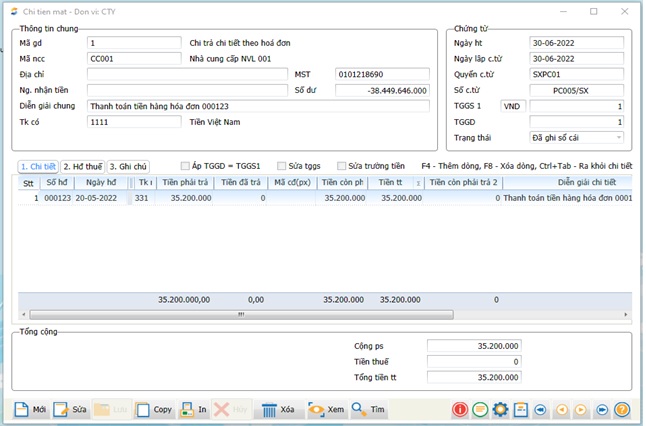Click the orange help question icon

click(x=622, y=410)
